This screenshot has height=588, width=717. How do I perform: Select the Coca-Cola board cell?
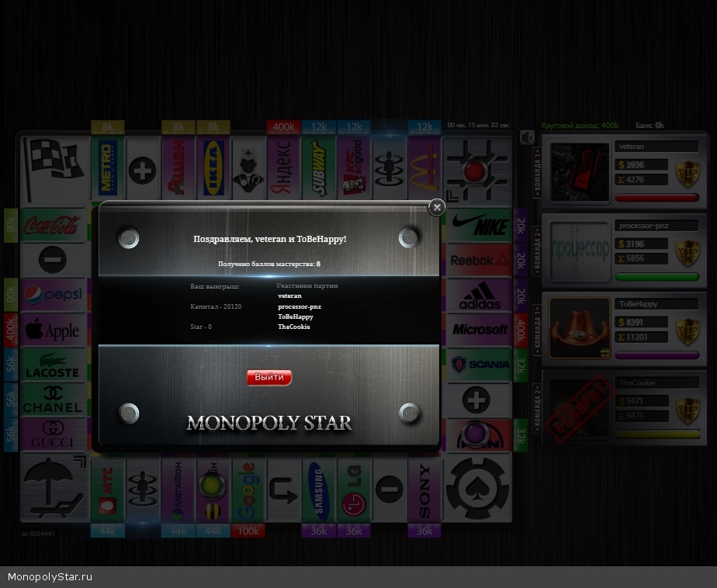pos(53,225)
